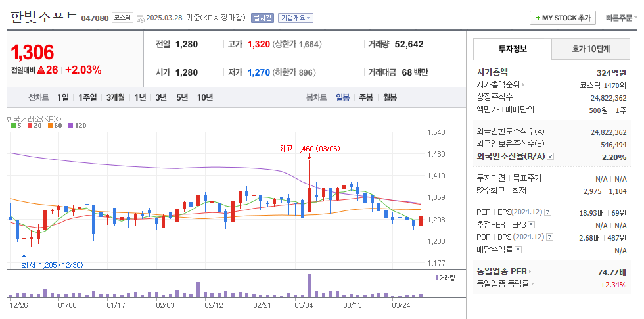Switch to the 투자정보 tab
This screenshot has width=644, height=319.
coord(512,49)
